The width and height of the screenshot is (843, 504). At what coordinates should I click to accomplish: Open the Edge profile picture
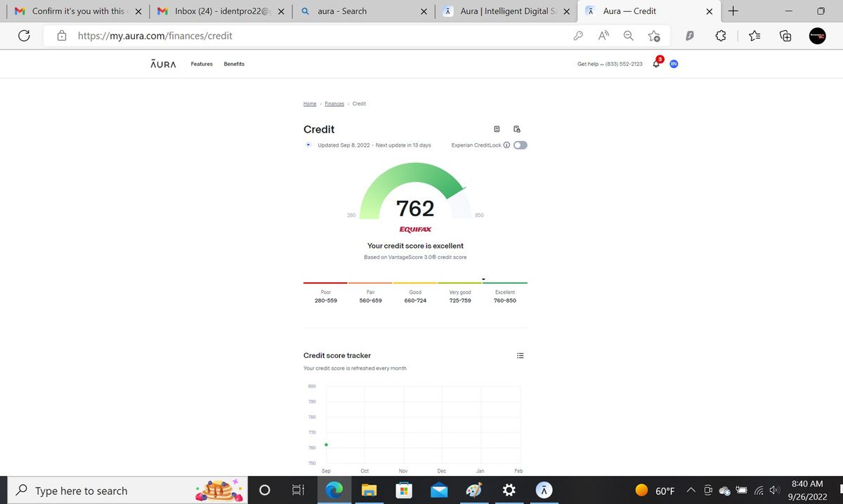point(818,36)
